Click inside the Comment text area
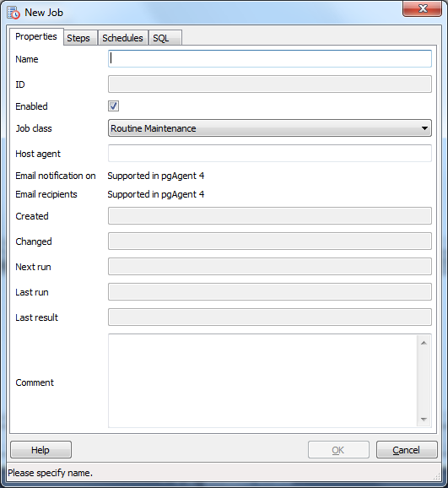 click(x=262, y=381)
